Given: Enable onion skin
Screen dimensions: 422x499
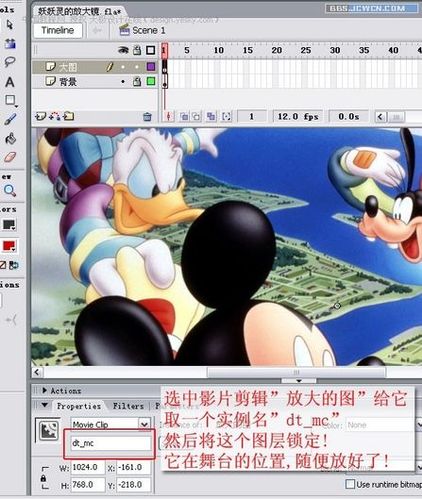Looking at the screenshot, I should click(x=184, y=116).
